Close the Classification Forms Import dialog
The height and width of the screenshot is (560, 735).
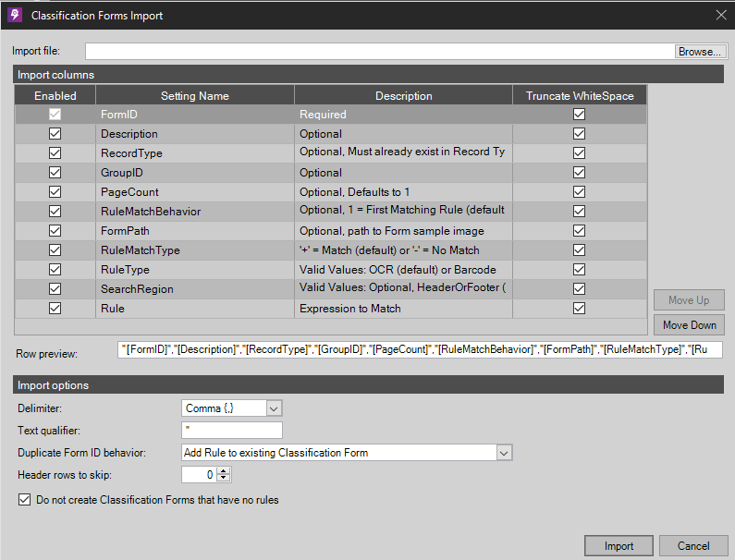(x=721, y=15)
